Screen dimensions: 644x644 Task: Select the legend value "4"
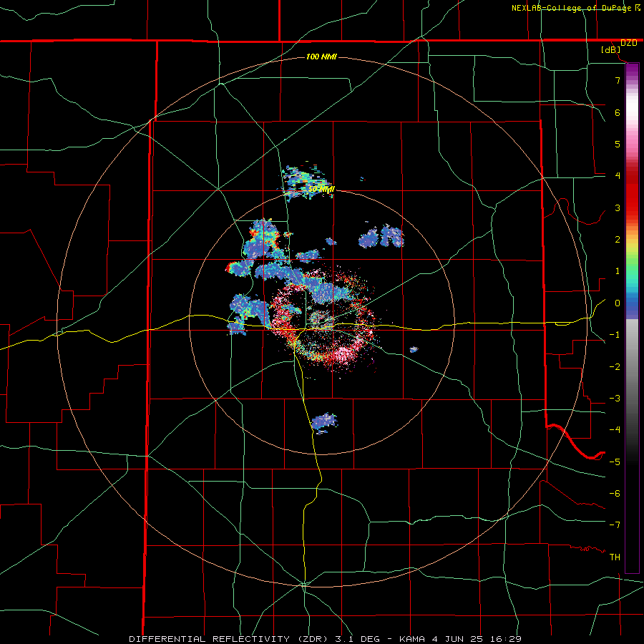[618, 176]
